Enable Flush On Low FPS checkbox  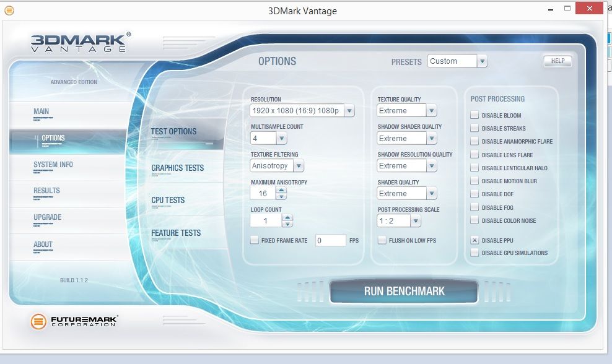(382, 240)
